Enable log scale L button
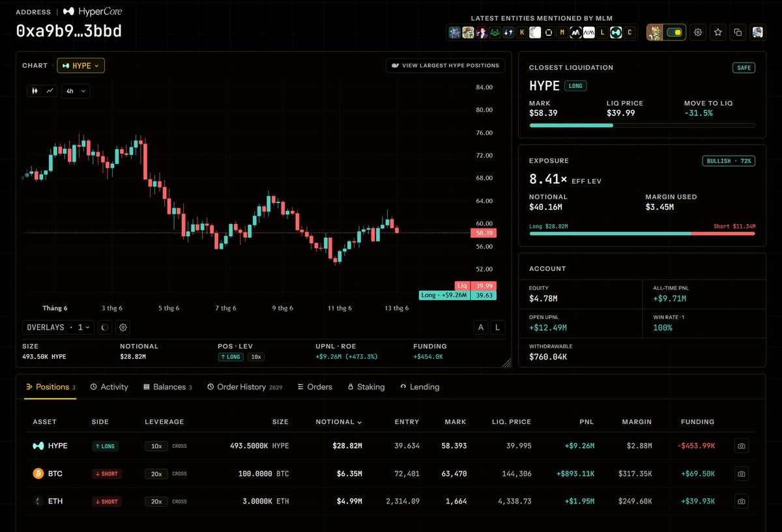 pos(498,328)
